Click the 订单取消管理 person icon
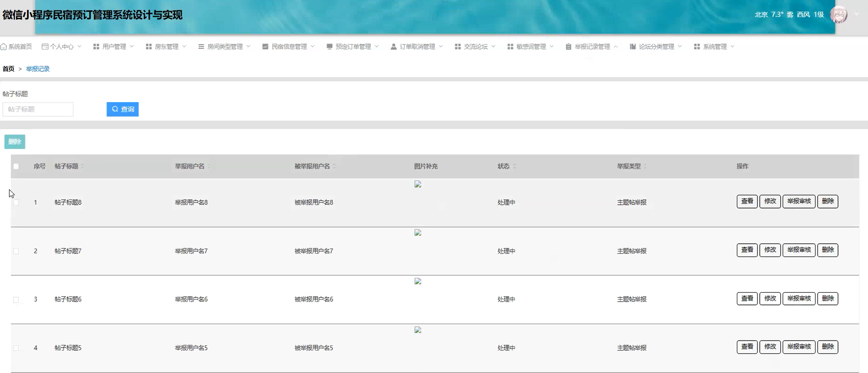The image size is (868, 373). click(393, 47)
